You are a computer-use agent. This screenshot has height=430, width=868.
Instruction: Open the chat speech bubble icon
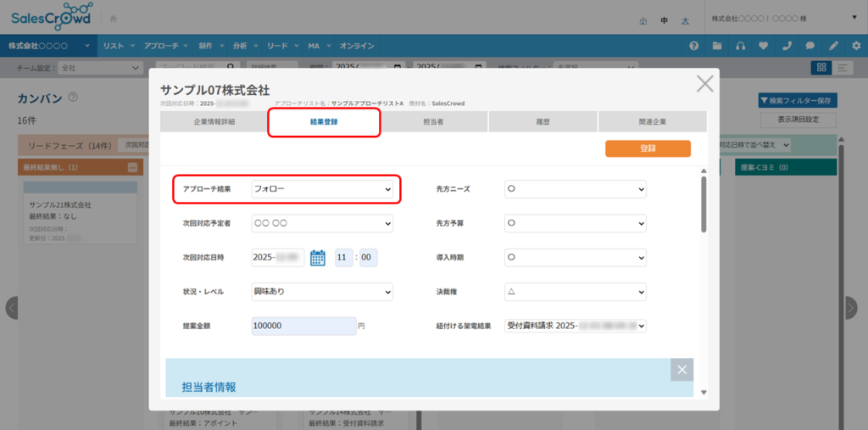click(x=810, y=46)
